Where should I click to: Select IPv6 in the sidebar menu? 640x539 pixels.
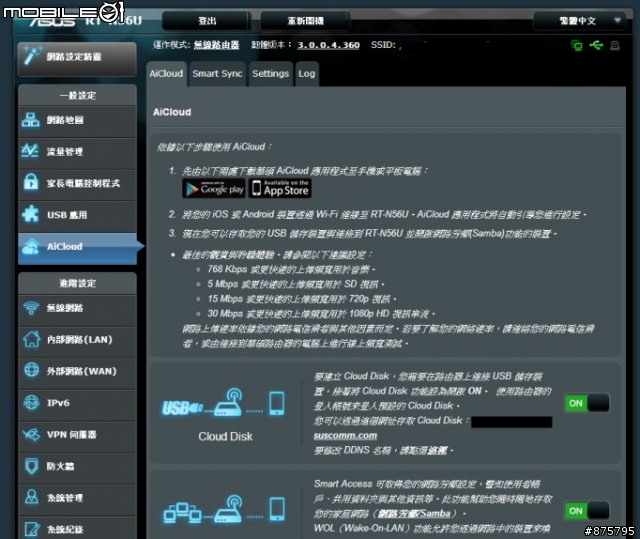pos(77,403)
